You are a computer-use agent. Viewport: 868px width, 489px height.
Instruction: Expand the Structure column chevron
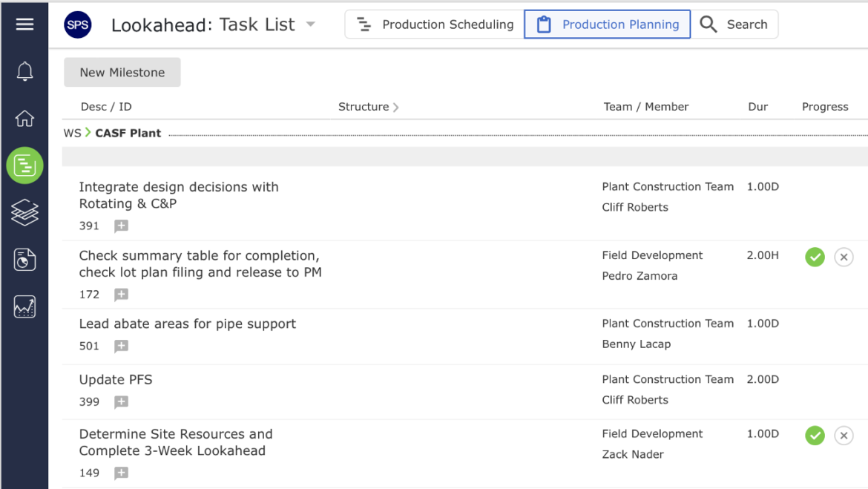pyautogui.click(x=396, y=107)
